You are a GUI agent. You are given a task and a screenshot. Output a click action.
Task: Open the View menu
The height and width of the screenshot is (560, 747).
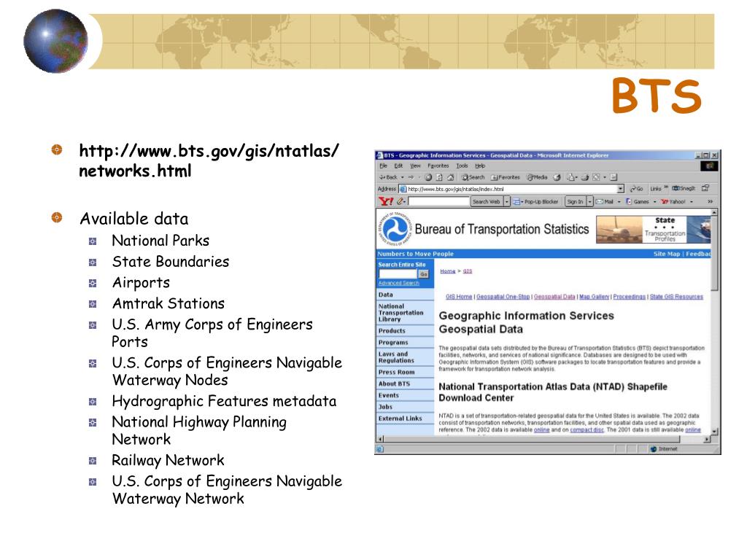[415, 166]
